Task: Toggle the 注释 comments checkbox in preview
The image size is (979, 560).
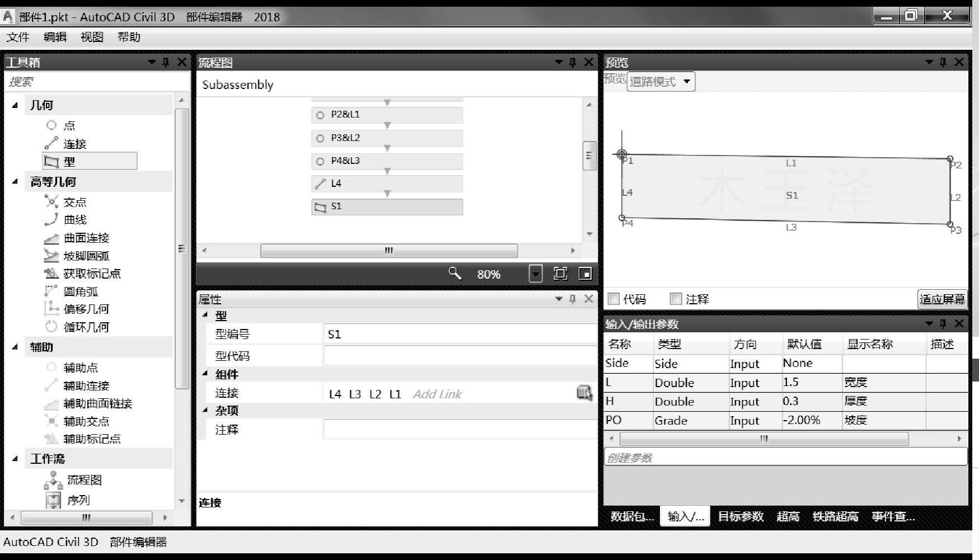Action: (x=676, y=299)
